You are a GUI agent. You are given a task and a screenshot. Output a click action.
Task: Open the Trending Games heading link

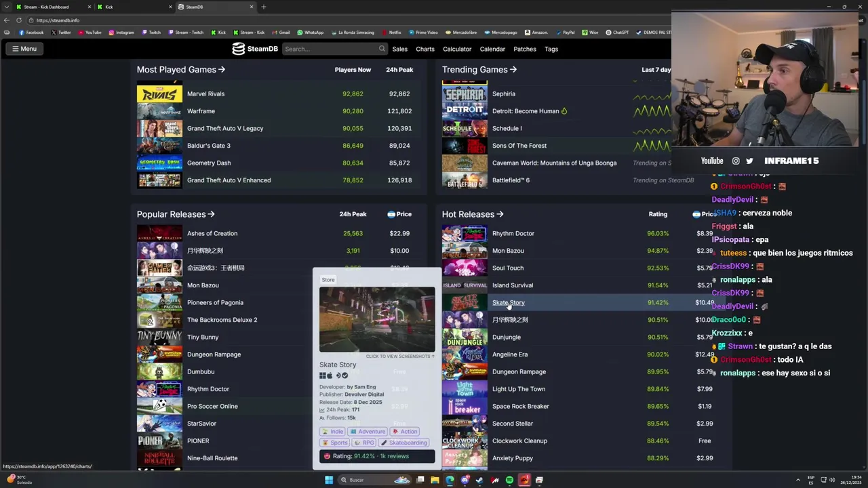(x=479, y=70)
